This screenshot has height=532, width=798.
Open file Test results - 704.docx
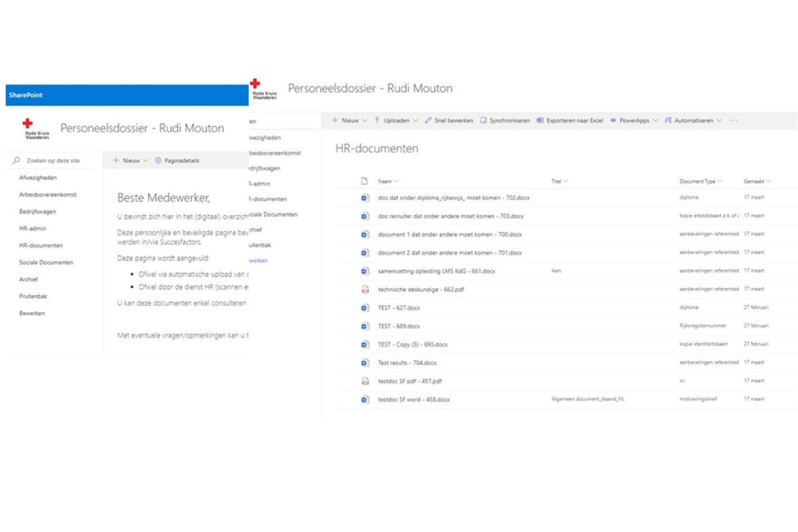point(401,362)
